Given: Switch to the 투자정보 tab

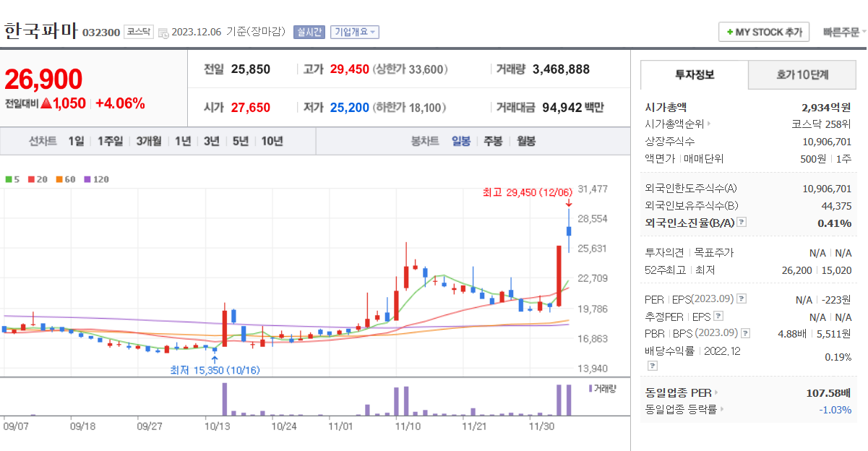Looking at the screenshot, I should pyautogui.click(x=695, y=74).
